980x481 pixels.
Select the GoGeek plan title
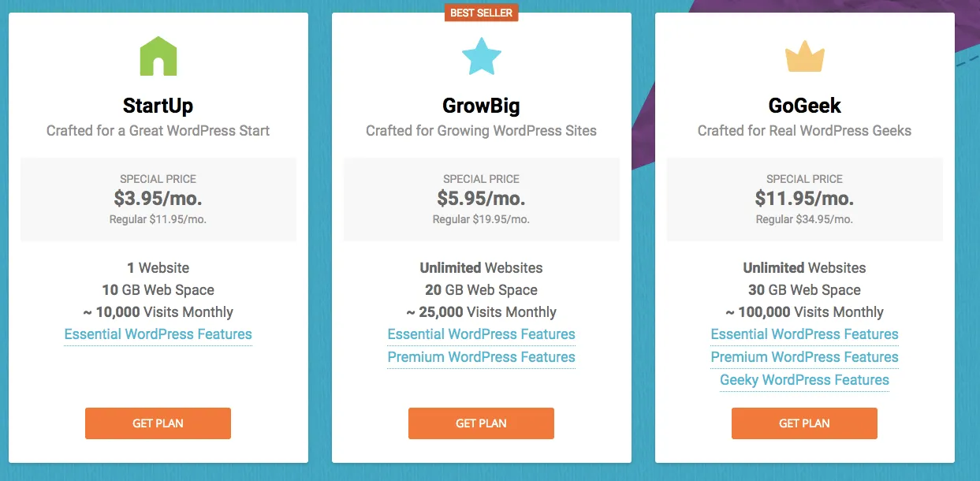point(804,106)
